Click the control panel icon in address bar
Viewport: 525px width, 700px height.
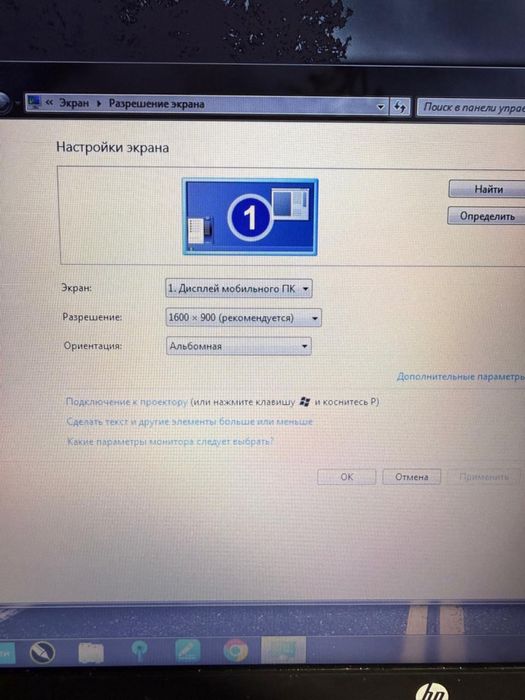click(34, 102)
